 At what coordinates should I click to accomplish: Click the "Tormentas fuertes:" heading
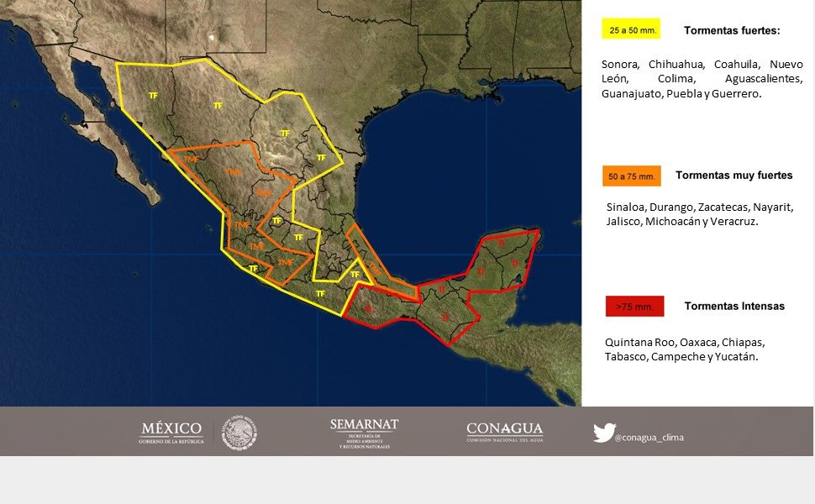pyautogui.click(x=732, y=30)
